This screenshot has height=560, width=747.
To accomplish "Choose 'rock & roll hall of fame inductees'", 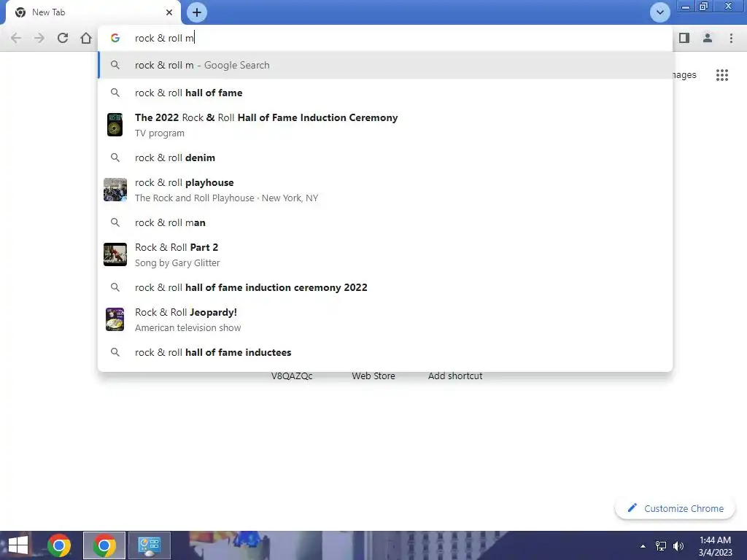I will coord(385,352).
